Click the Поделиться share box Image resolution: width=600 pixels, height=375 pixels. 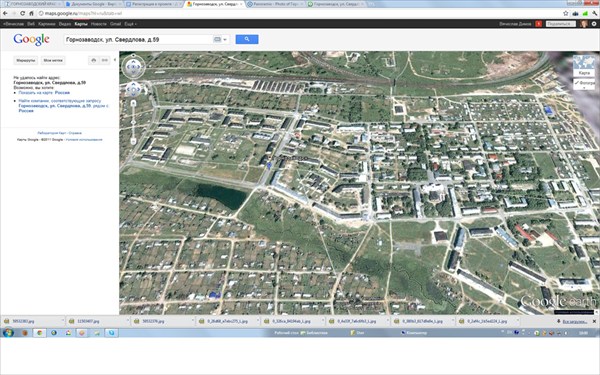(x=561, y=24)
